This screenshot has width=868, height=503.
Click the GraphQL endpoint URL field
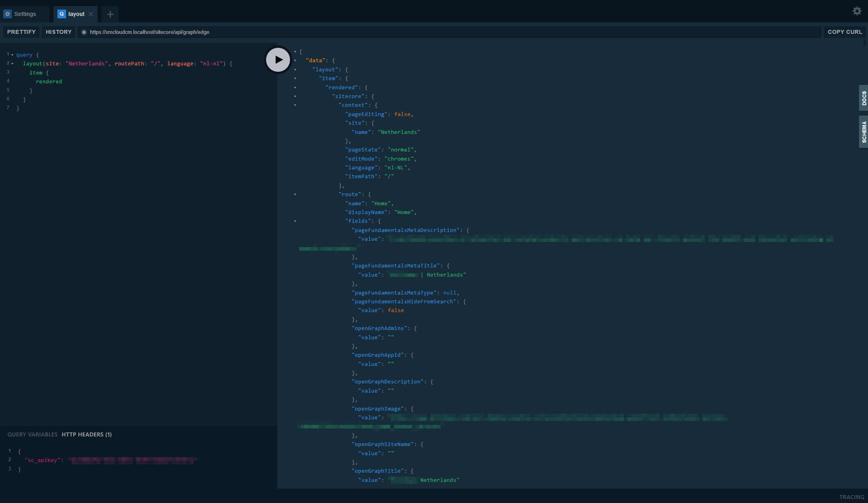(x=449, y=32)
